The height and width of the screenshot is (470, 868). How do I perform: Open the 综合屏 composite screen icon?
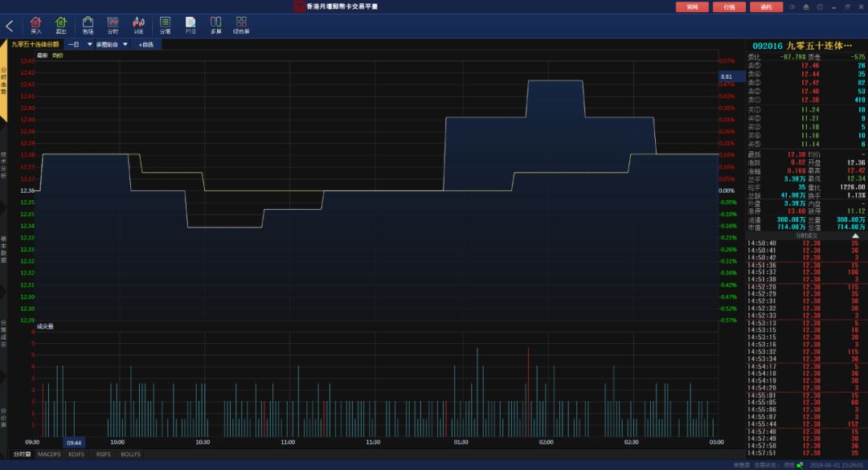tap(241, 26)
